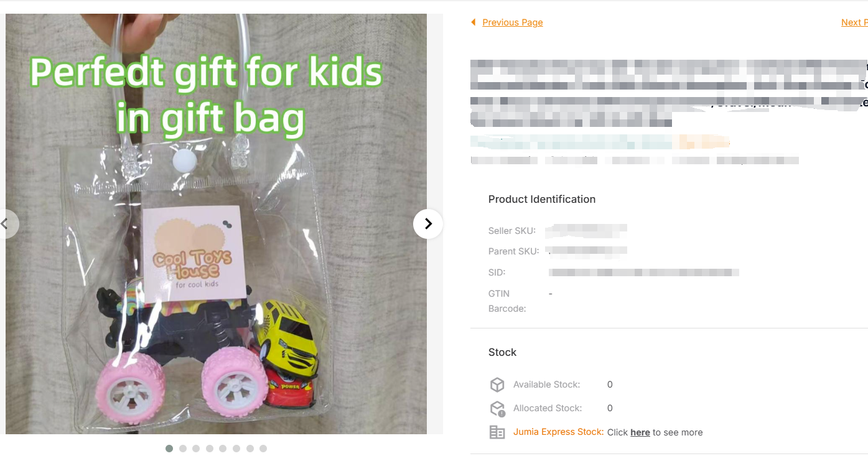868x456 pixels.
Task: Select the last carousel dot indicator
Action: [263, 449]
